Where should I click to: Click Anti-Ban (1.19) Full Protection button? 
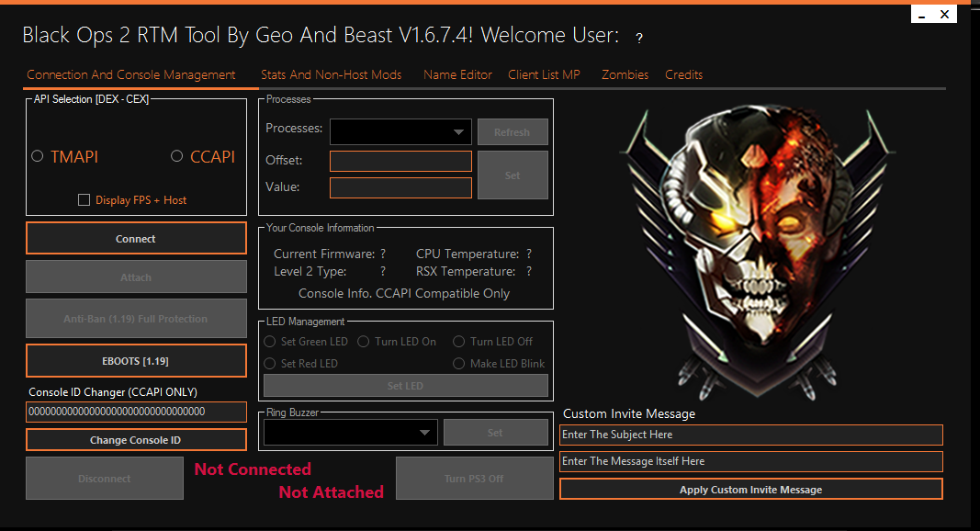pos(136,319)
